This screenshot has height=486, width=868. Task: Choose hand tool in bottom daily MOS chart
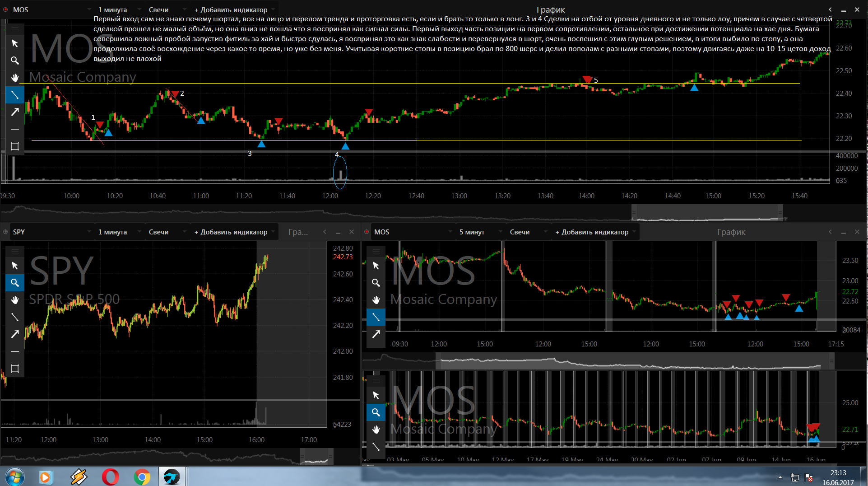(x=376, y=430)
